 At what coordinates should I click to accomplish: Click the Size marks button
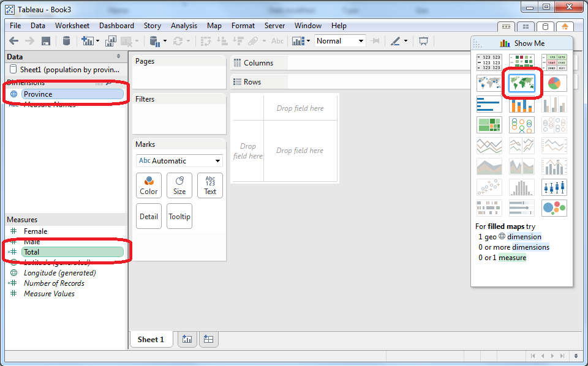[x=179, y=185]
